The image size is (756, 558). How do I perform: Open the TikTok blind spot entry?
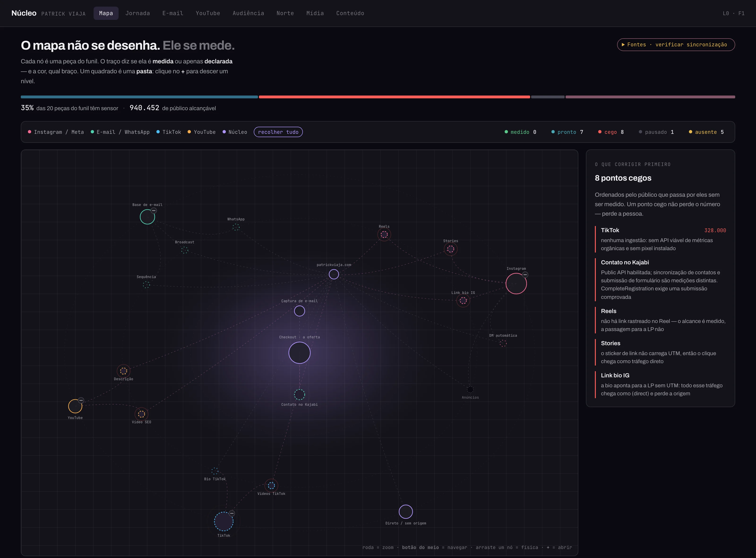point(661,239)
